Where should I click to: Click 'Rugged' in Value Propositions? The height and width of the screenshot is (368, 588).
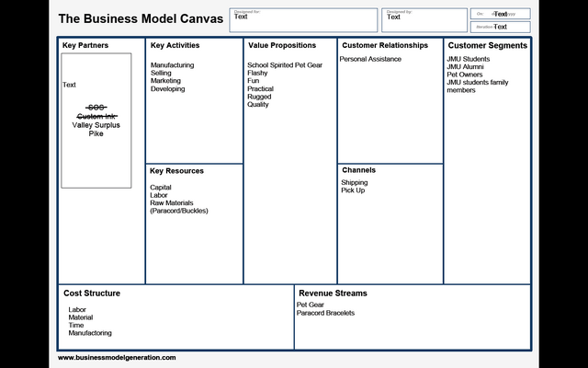[259, 97]
